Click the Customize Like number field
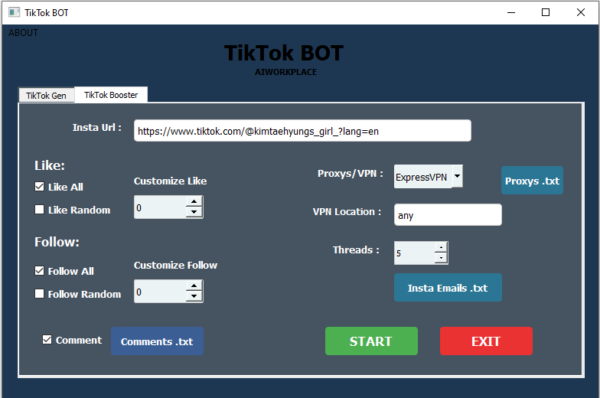The image size is (600, 398). coord(160,207)
